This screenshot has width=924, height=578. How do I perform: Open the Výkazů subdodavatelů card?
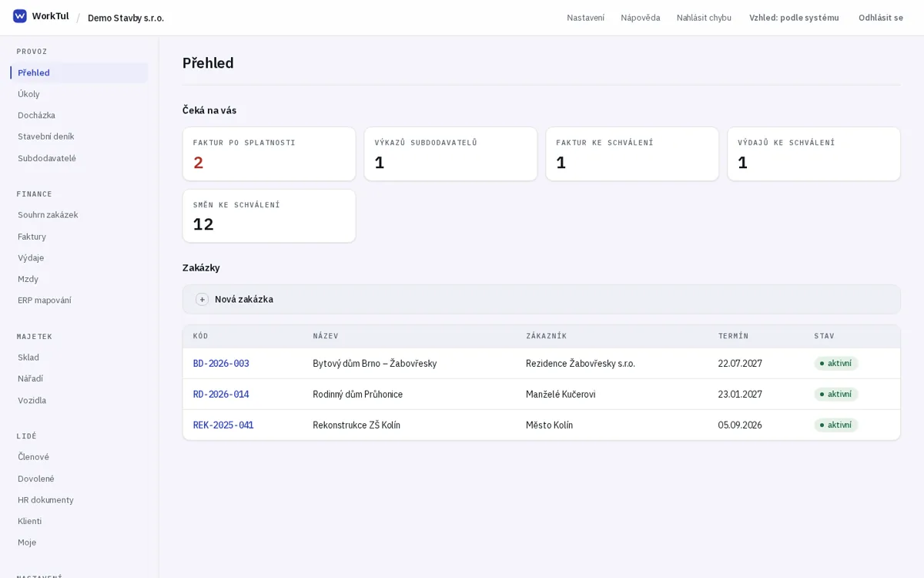point(450,154)
